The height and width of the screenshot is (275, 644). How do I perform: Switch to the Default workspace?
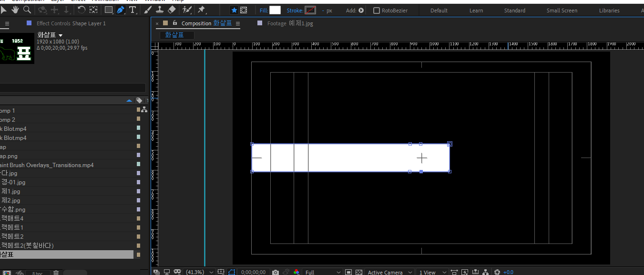[439, 11]
